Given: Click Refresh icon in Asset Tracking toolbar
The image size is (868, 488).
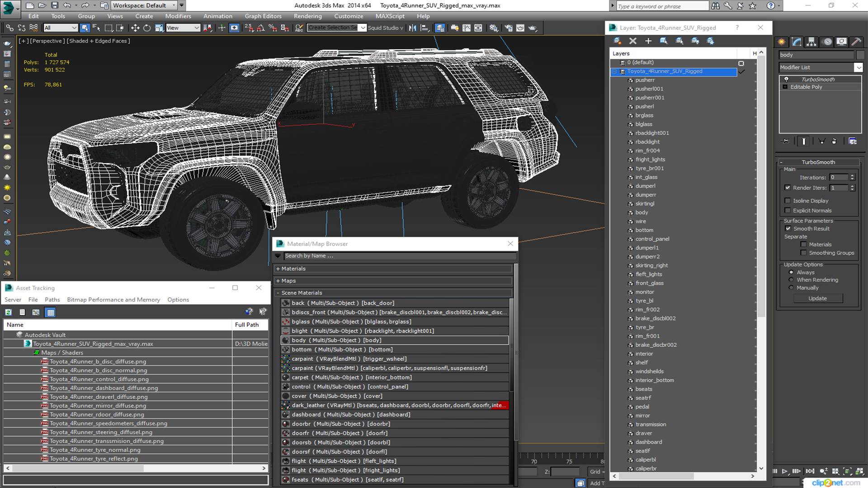Looking at the screenshot, I should [x=8, y=312].
